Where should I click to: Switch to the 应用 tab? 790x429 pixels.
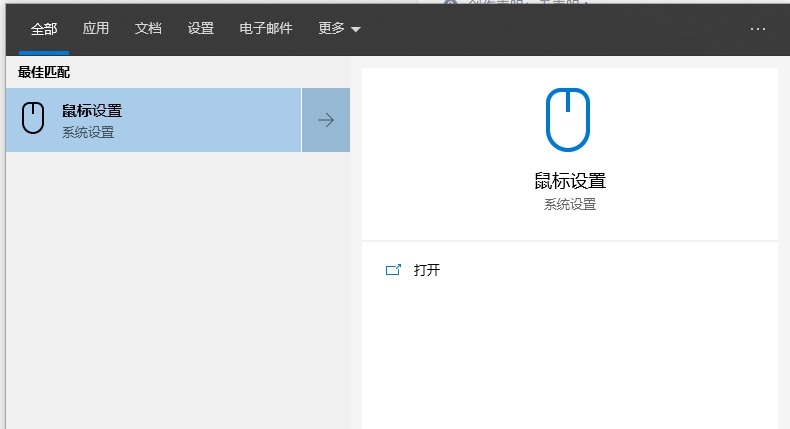(x=96, y=29)
